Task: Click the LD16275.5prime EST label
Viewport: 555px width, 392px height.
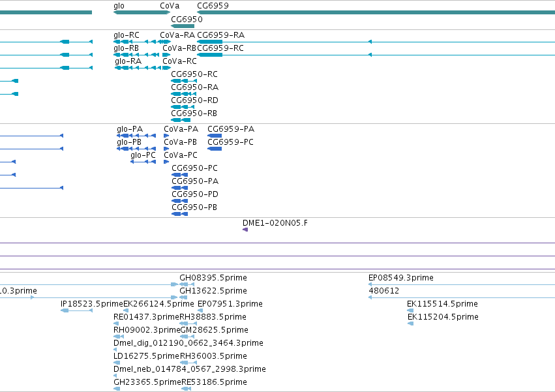Action: click(147, 357)
